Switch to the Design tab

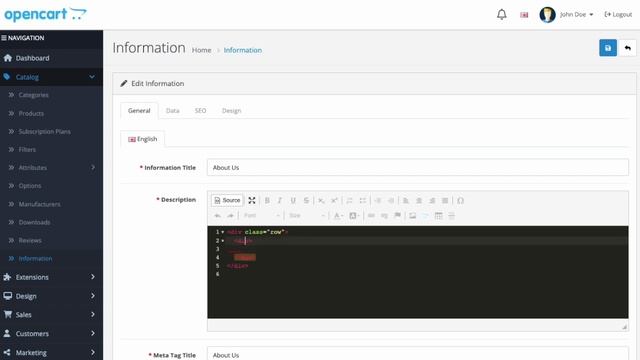click(x=231, y=111)
